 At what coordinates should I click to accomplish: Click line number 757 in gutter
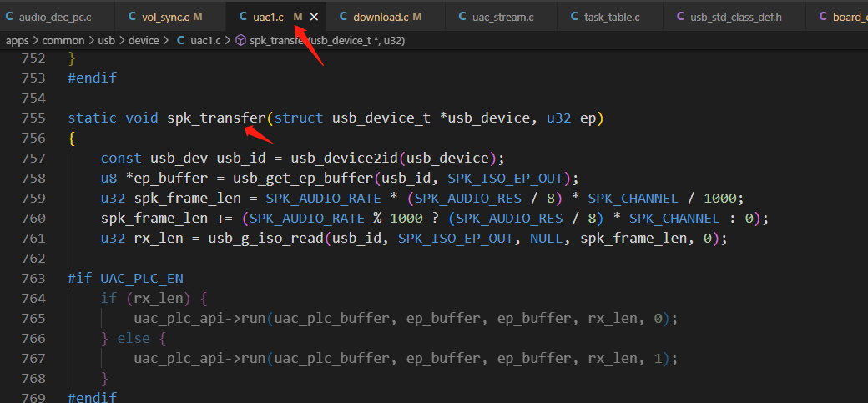point(33,158)
